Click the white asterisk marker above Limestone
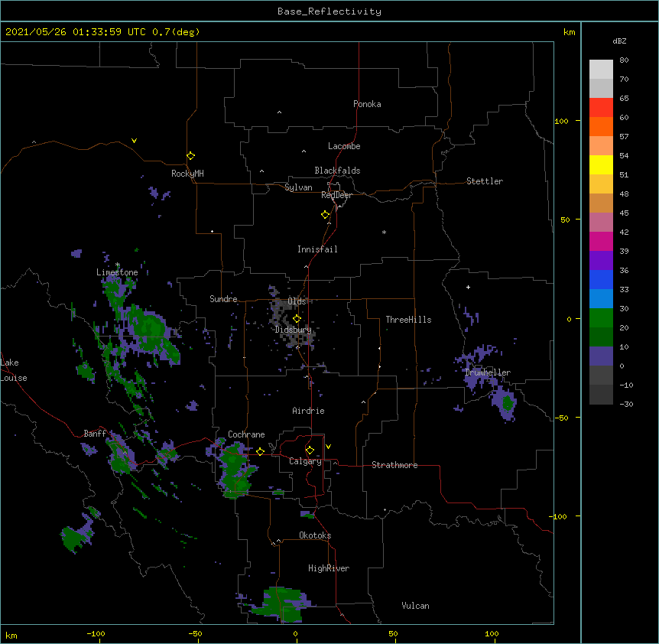The image size is (659, 644). [x=118, y=265]
